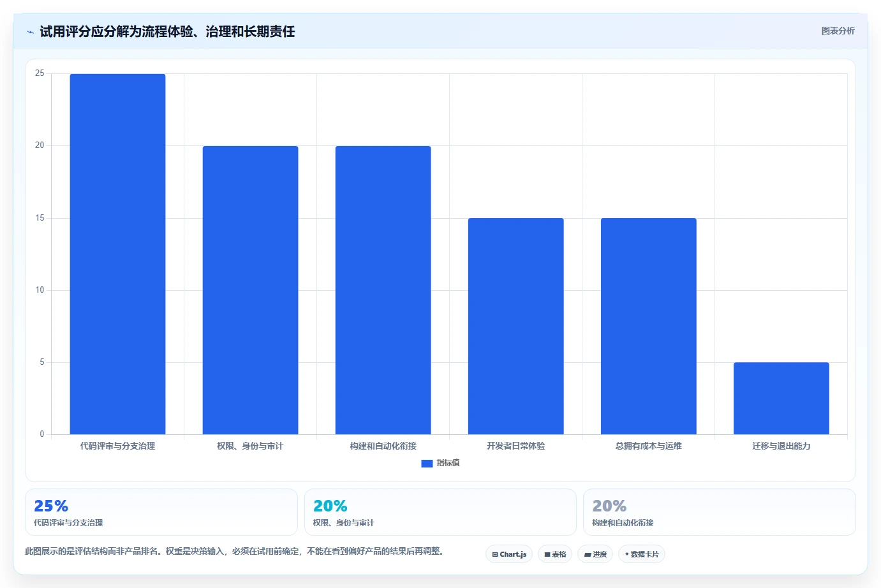
Task: Toggle the 指标值 legend entry
Action: (x=440, y=463)
